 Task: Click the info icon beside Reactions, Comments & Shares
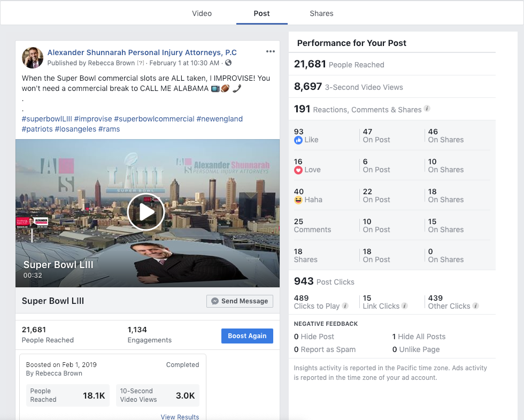427,108
